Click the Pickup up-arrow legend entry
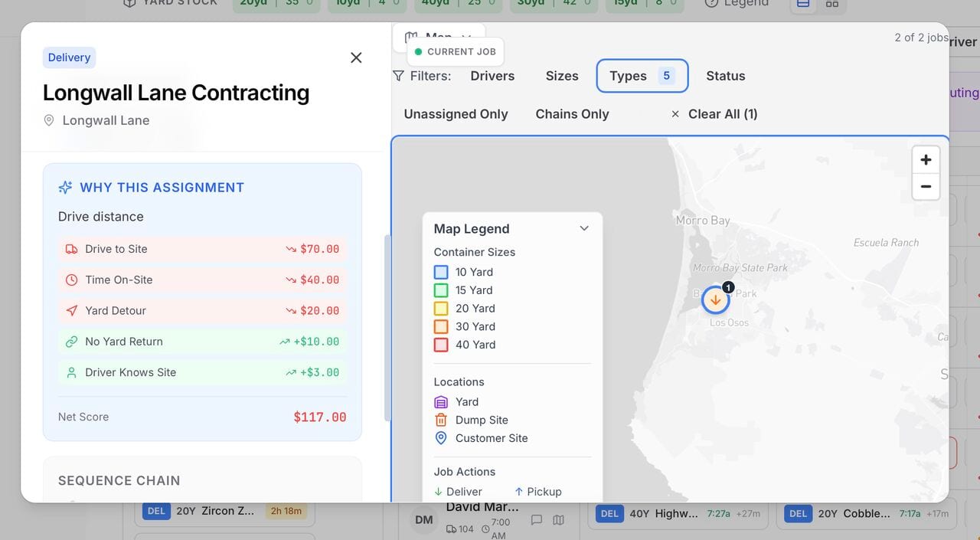Image resolution: width=980 pixels, height=540 pixels. tap(537, 492)
